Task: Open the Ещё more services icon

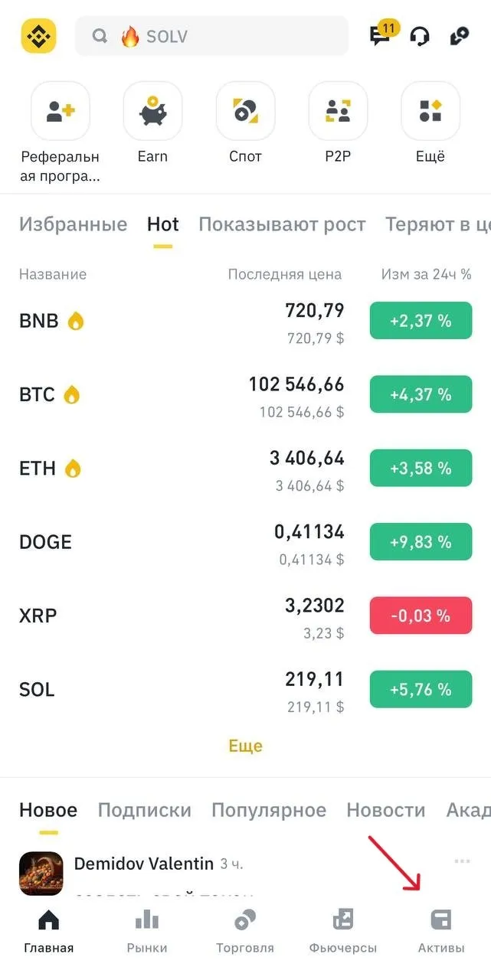Action: 430,112
